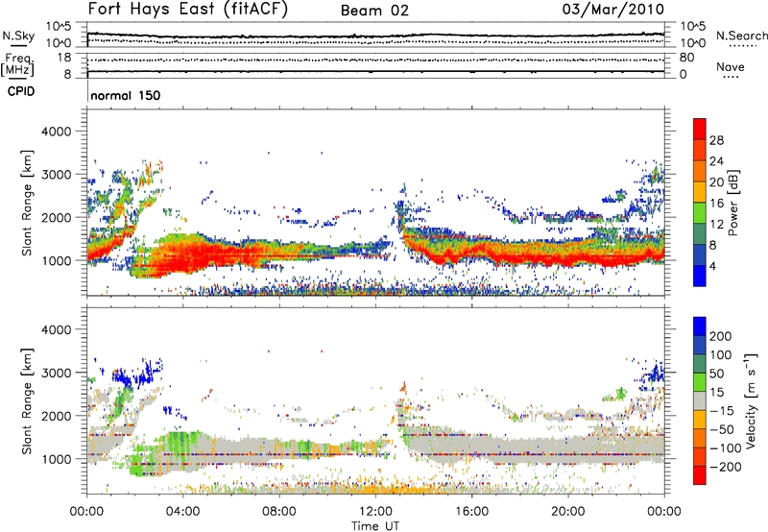Click the '-15' label on the Velocity colorbar
The image size is (768, 532).
[722, 411]
